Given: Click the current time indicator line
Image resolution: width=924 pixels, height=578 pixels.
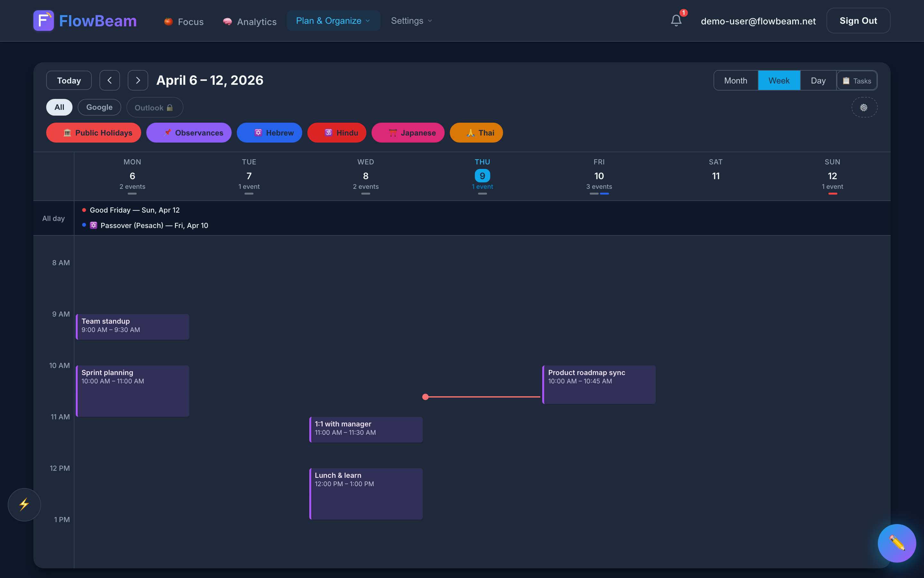Looking at the screenshot, I should tap(482, 397).
